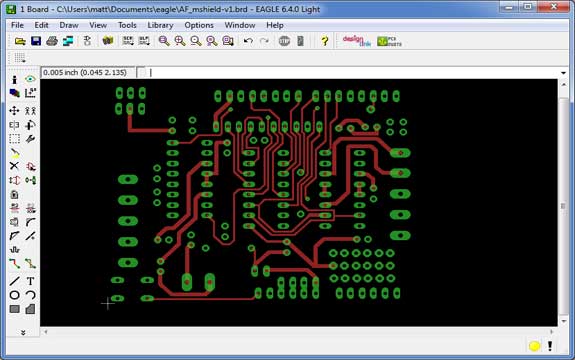The height and width of the screenshot is (360, 575).
Task: Toggle the Show (eye) tool
Action: (30, 79)
